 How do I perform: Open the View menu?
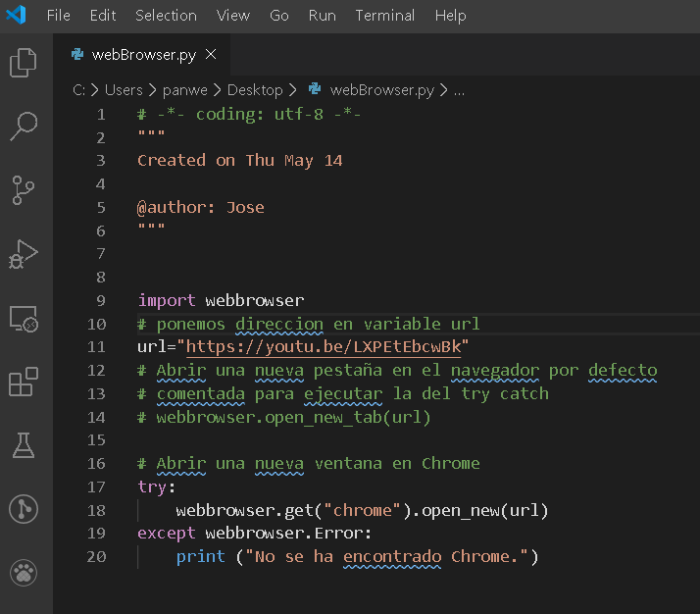pos(233,16)
